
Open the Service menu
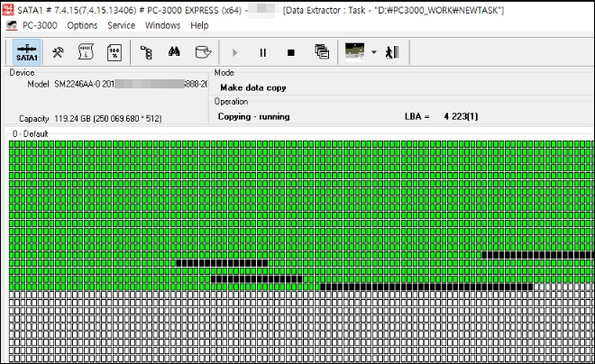coord(121,25)
